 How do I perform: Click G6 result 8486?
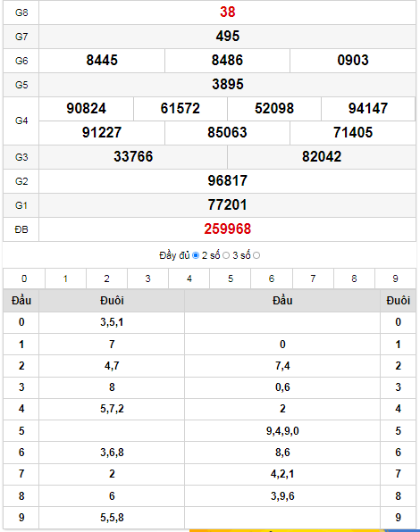click(x=227, y=61)
